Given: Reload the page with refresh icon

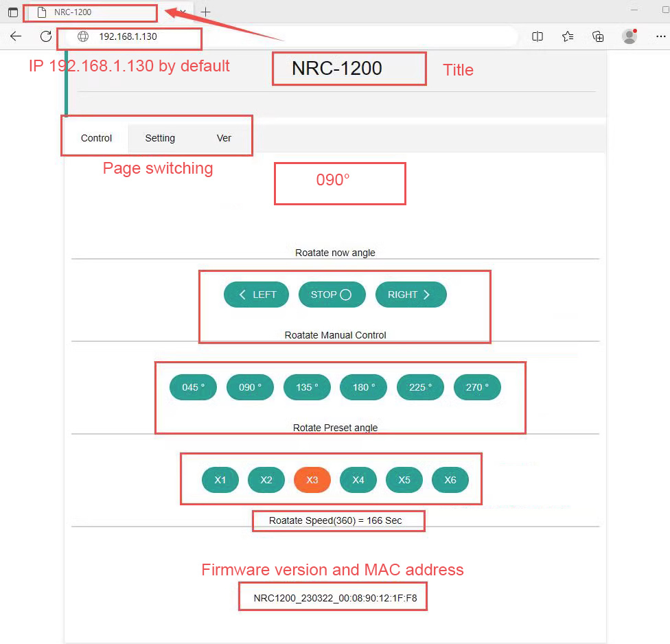Looking at the screenshot, I should [46, 36].
